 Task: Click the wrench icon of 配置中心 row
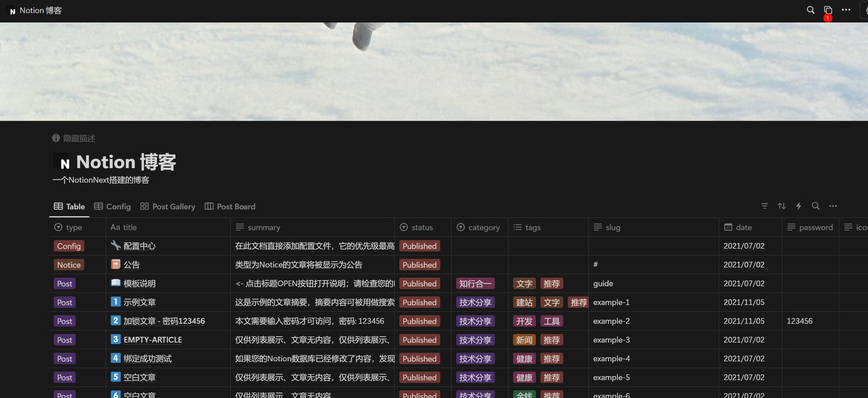pyautogui.click(x=116, y=245)
